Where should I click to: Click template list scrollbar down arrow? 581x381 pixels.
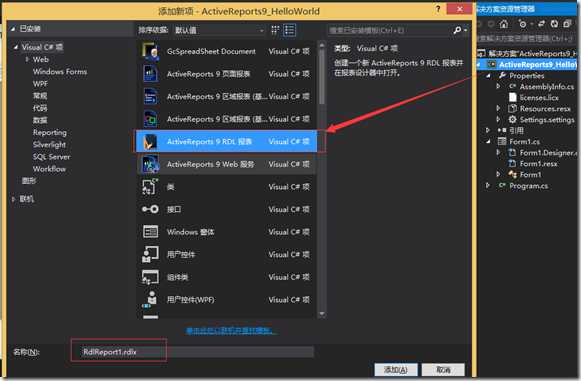point(322,314)
